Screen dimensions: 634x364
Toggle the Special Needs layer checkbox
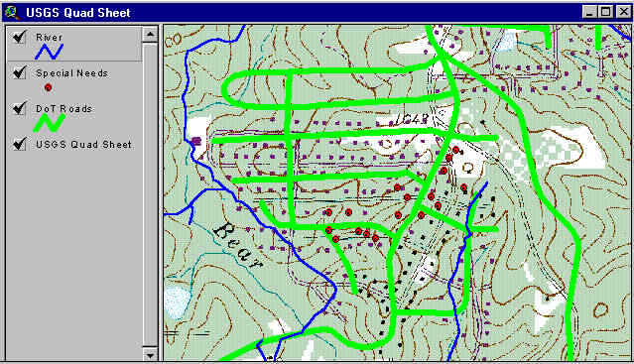[x=20, y=72]
